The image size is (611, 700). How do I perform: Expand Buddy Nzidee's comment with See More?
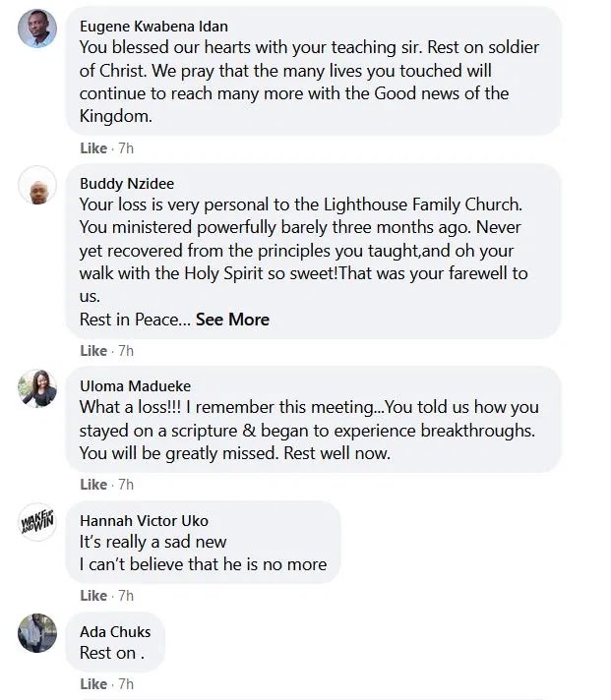tap(232, 320)
